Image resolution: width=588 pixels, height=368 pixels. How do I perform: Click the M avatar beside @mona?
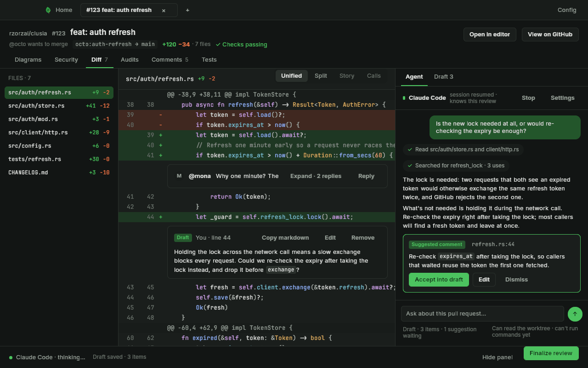(x=179, y=176)
